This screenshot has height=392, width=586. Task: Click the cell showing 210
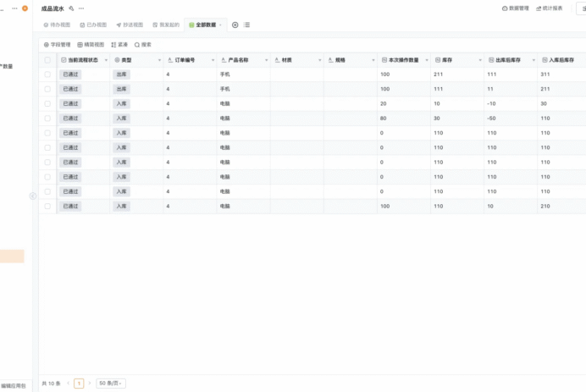[561, 207]
